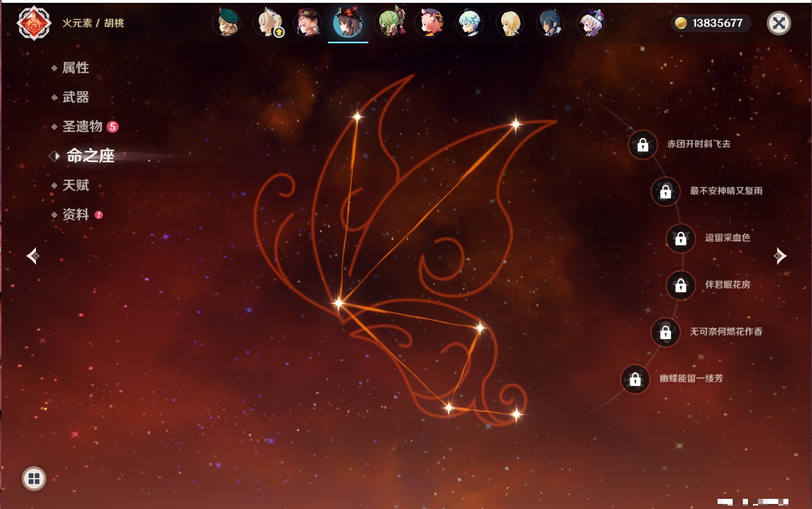Go to previous character with left arrow
Image resolution: width=812 pixels, height=509 pixels.
33,256
